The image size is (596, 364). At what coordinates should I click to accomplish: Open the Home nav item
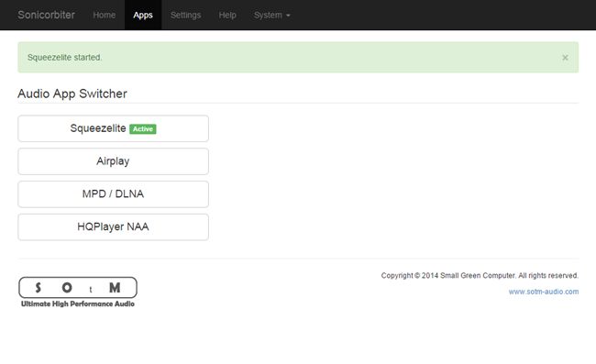pos(105,15)
